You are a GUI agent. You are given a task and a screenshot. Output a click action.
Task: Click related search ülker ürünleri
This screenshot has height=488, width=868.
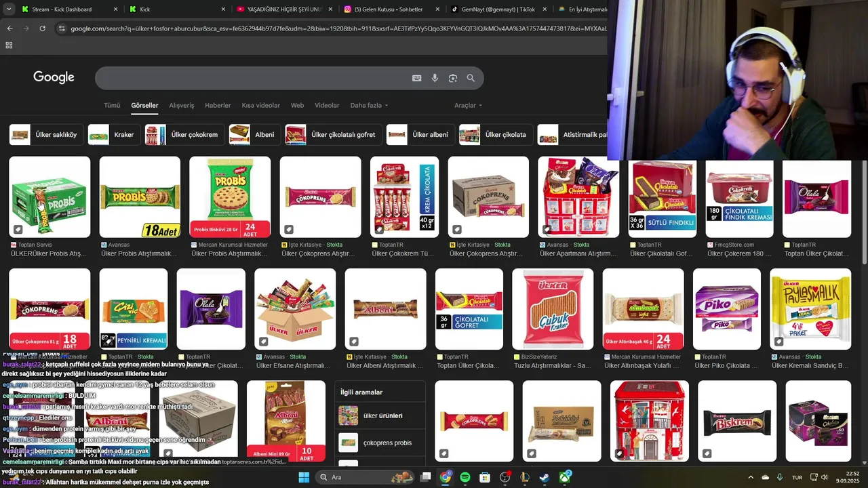(380, 415)
